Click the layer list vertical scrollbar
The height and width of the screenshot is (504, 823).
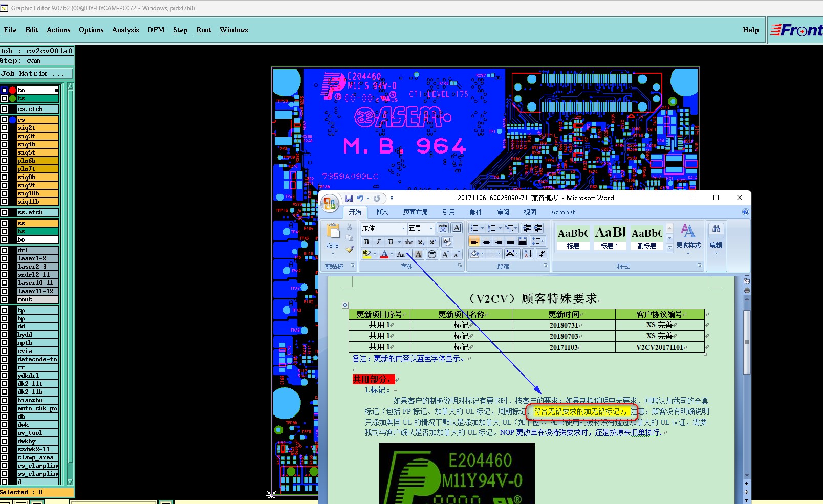pos(71,284)
